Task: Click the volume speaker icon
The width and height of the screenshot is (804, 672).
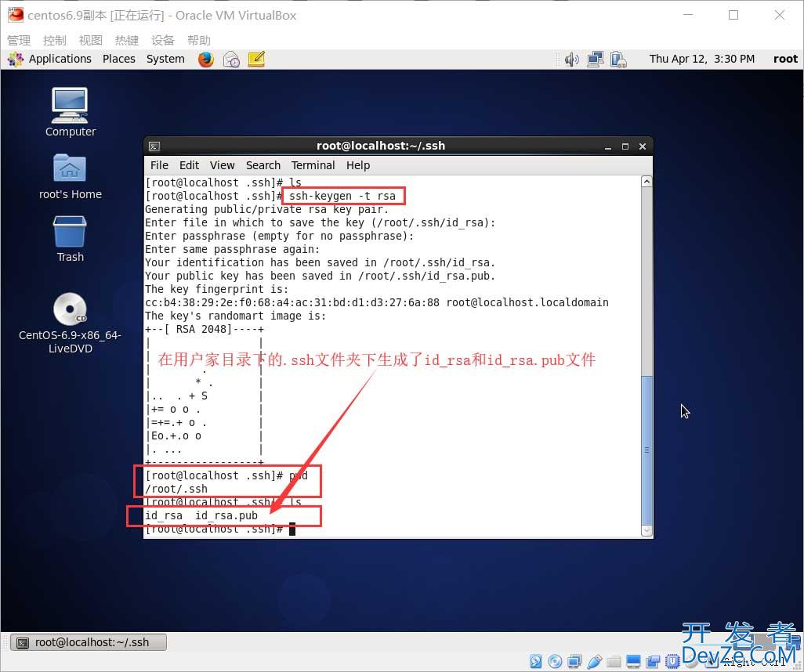Action: [571, 59]
